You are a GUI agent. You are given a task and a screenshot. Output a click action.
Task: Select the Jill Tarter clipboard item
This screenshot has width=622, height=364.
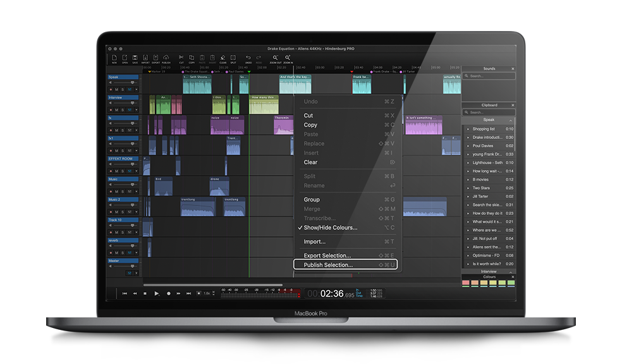(480, 197)
